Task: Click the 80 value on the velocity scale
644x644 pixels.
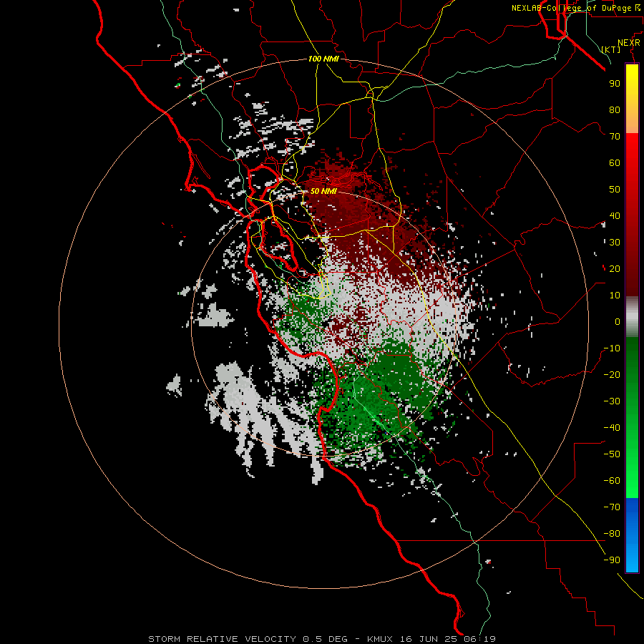Action: pos(615,110)
